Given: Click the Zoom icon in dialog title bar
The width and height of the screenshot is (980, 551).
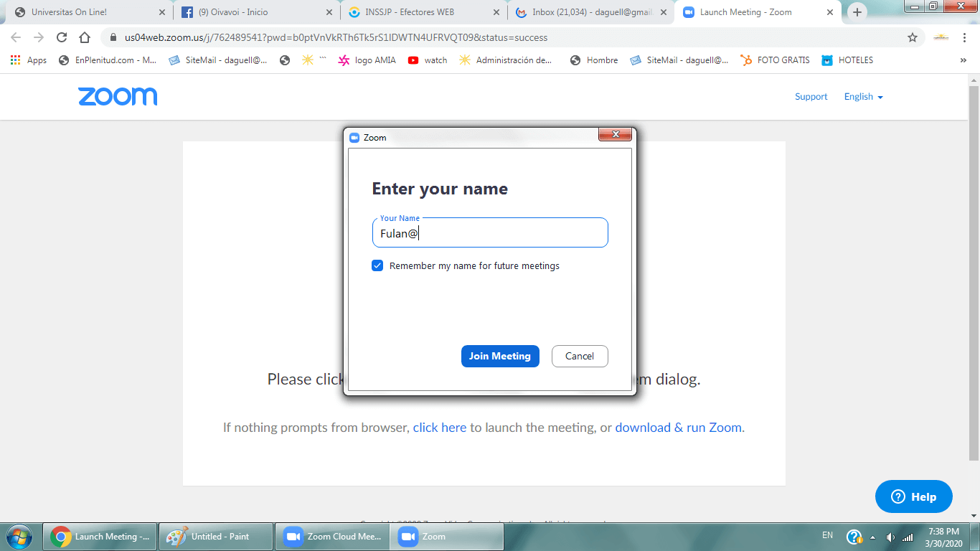Looking at the screenshot, I should (354, 138).
